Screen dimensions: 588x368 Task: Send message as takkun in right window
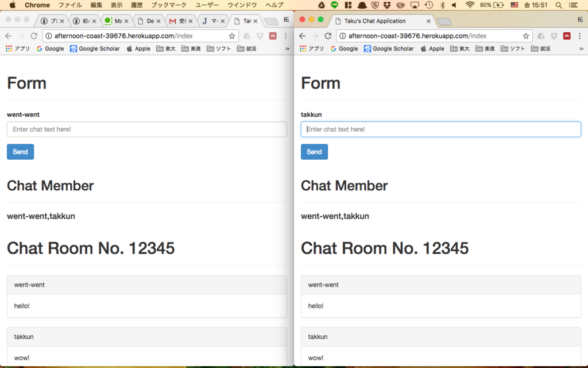(x=314, y=152)
